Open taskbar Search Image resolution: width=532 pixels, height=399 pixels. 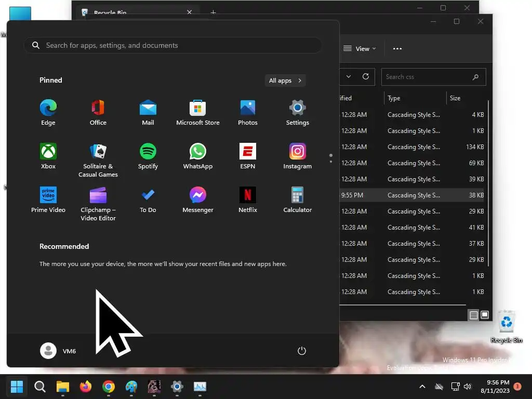tap(39, 387)
